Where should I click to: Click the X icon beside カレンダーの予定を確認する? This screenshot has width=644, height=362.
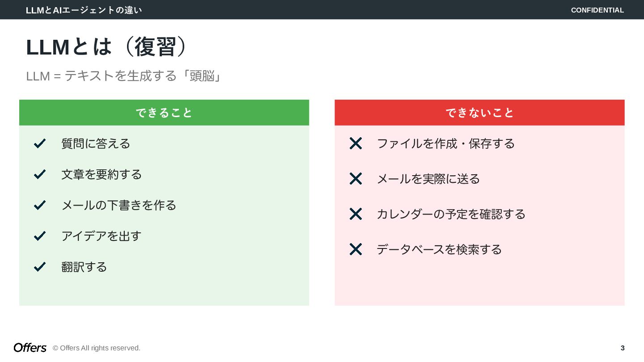[x=356, y=214]
